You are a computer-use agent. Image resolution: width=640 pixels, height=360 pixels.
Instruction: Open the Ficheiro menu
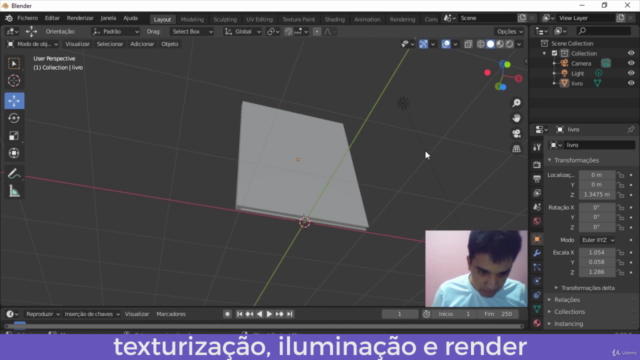pyautogui.click(x=27, y=18)
